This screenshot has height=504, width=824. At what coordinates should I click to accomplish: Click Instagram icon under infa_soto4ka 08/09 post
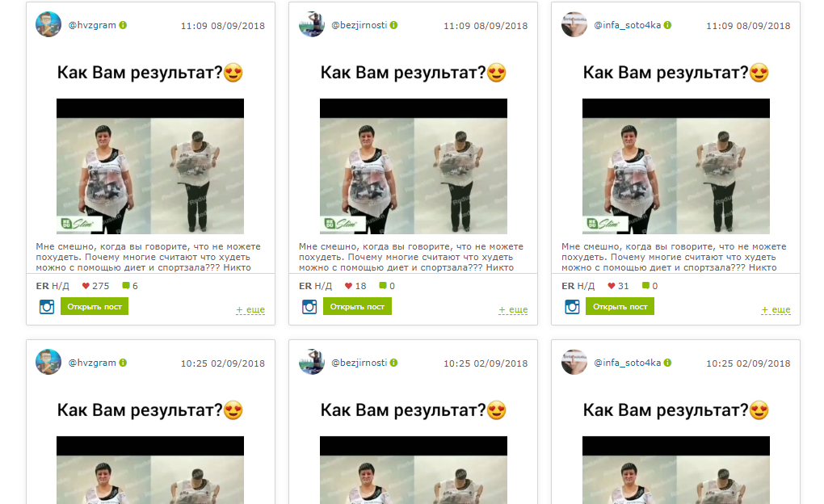pyautogui.click(x=572, y=306)
